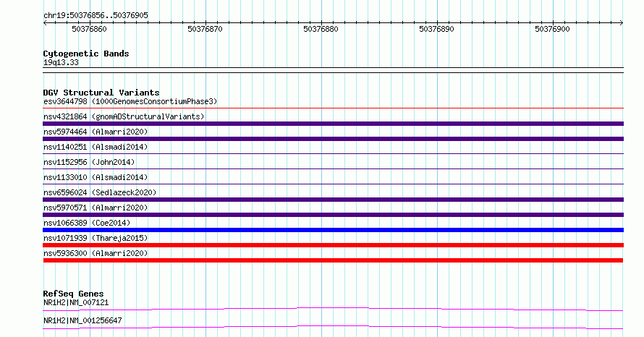This screenshot has height=337, width=644.
Task: Select variant label nsv1133010 (Alsmadi2014)
Action: pos(96,177)
